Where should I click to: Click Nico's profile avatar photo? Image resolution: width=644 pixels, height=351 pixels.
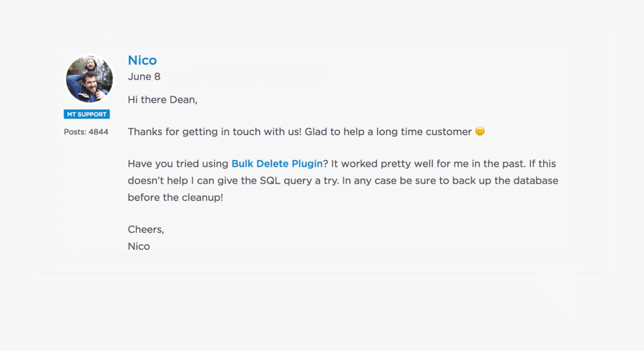coord(89,79)
